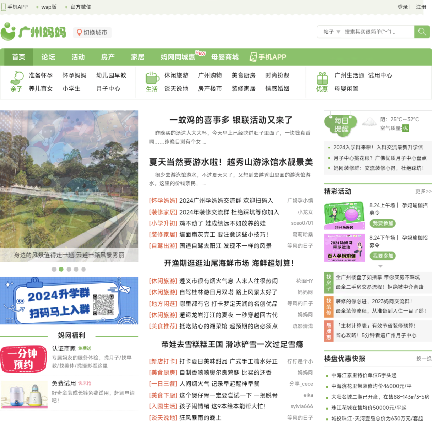The image size is (432, 432).
Task: Read headline 一蚊鸡的喜事多 银联活动又来了
Action: [x=231, y=120]
